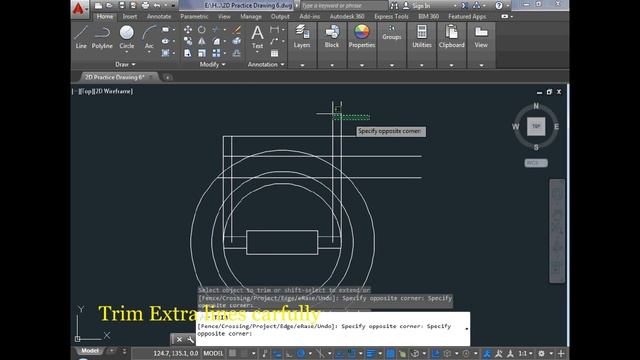Toggle Ortho mode in the status bar

pos(289,353)
